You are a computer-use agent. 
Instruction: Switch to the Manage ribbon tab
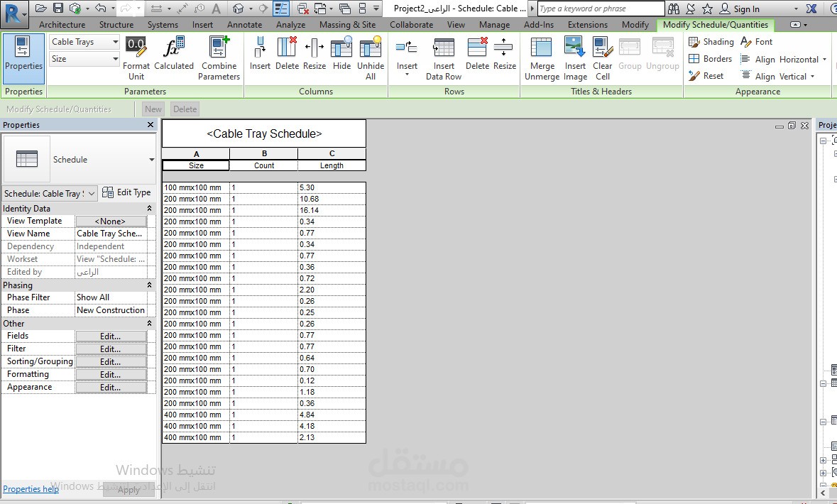click(x=494, y=25)
